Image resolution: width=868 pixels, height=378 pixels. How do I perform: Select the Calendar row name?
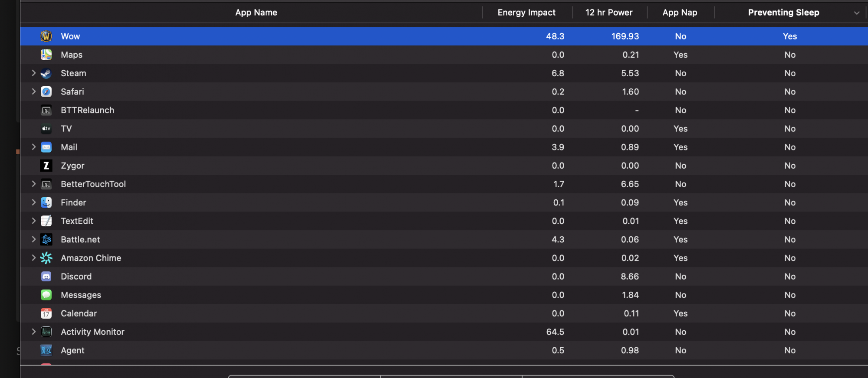(79, 313)
